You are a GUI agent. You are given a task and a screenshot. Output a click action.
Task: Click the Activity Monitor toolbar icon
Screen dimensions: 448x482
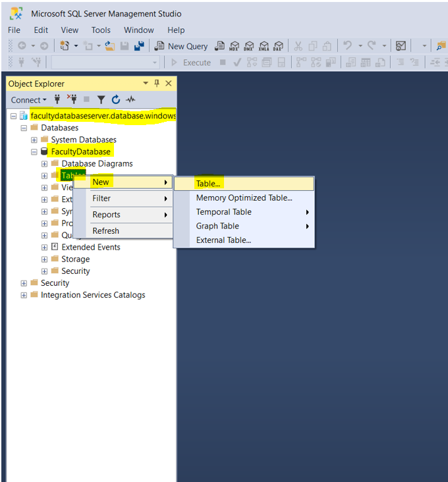(401, 46)
